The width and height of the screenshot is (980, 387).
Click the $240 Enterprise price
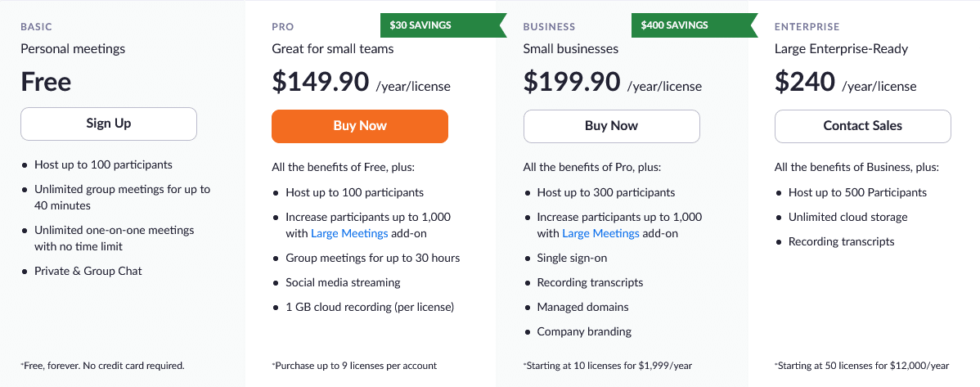pyautogui.click(x=805, y=82)
